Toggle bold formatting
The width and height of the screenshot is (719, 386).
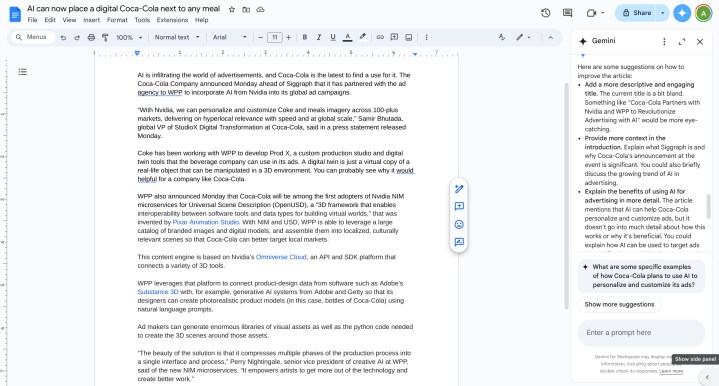pyautogui.click(x=304, y=37)
